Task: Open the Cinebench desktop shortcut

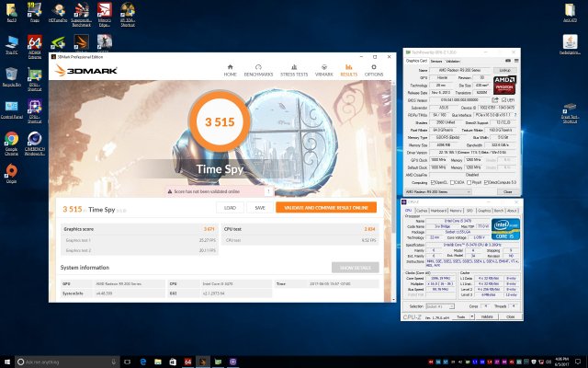Action: pos(35,144)
